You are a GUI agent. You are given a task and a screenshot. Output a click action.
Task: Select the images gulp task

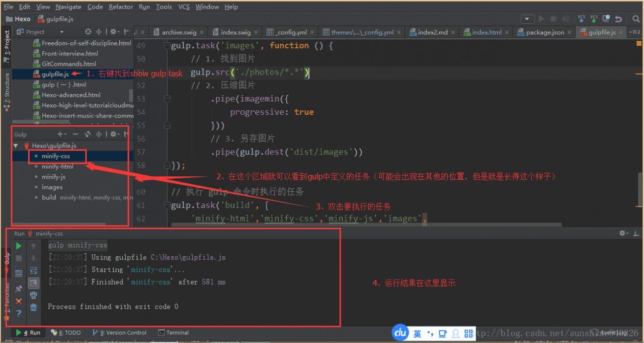point(52,187)
